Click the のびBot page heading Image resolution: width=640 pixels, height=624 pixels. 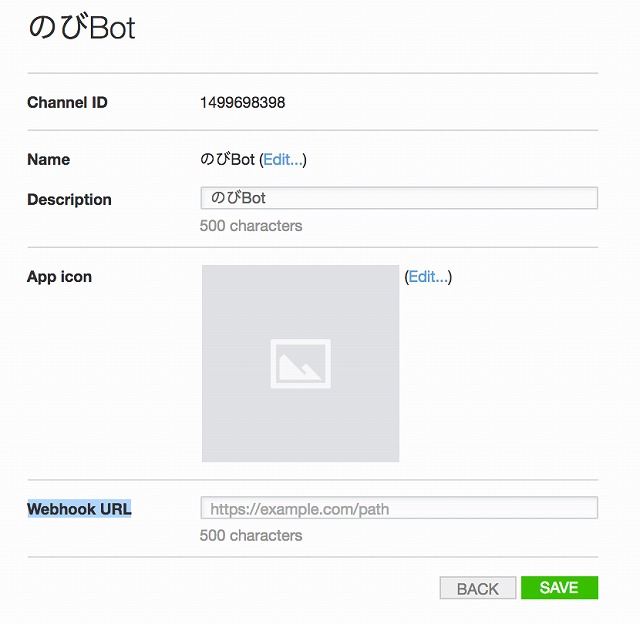point(82,28)
